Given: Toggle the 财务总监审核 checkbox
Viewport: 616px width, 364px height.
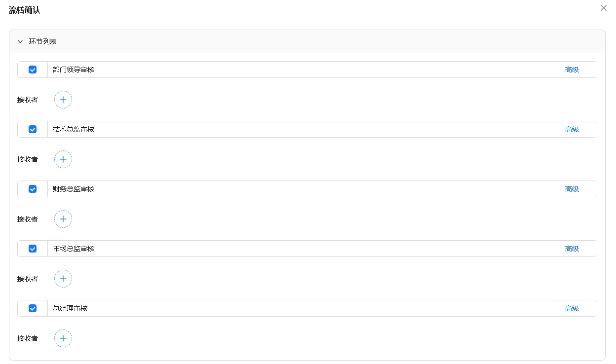Looking at the screenshot, I should tap(33, 189).
